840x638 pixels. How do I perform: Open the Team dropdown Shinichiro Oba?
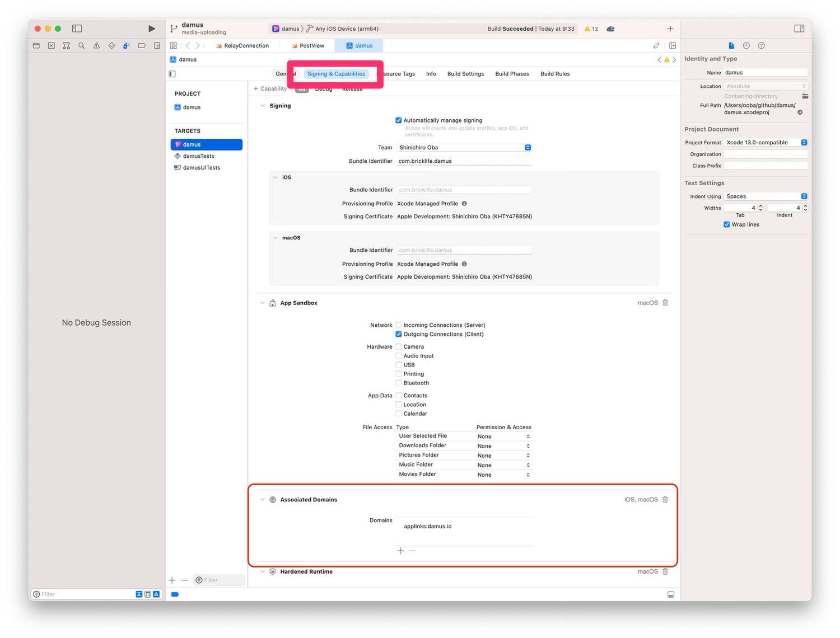click(464, 148)
